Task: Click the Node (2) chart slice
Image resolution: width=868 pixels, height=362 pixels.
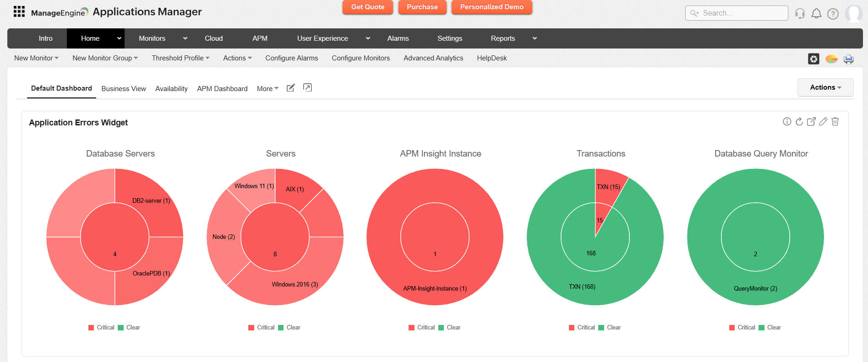Action: coord(224,237)
